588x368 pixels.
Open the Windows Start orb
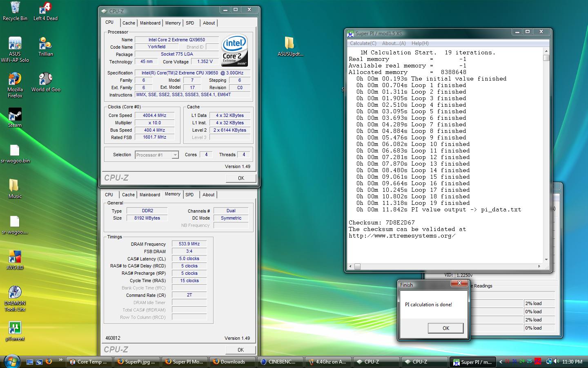(12, 361)
